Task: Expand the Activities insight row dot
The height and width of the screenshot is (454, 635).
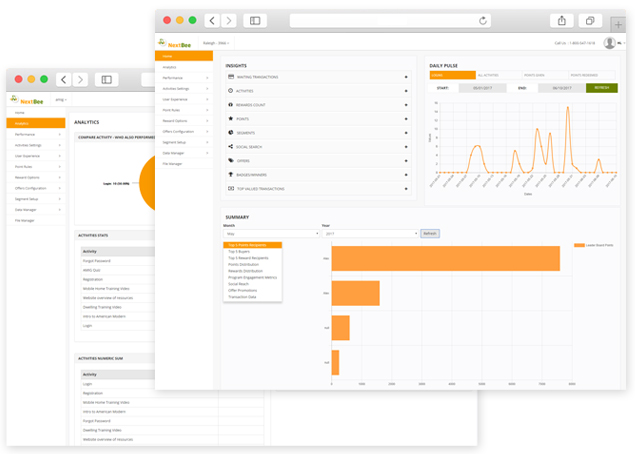Action: (x=406, y=91)
